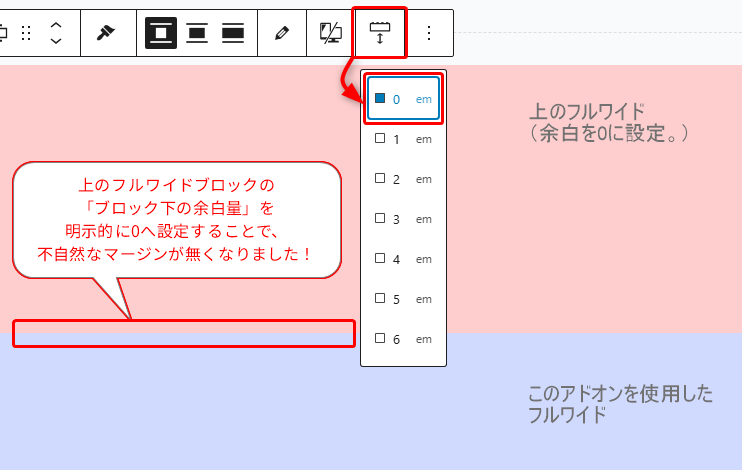Image resolution: width=742 pixels, height=470 pixels.
Task: Toggle the block bottom margin dropdown
Action: pos(379,33)
